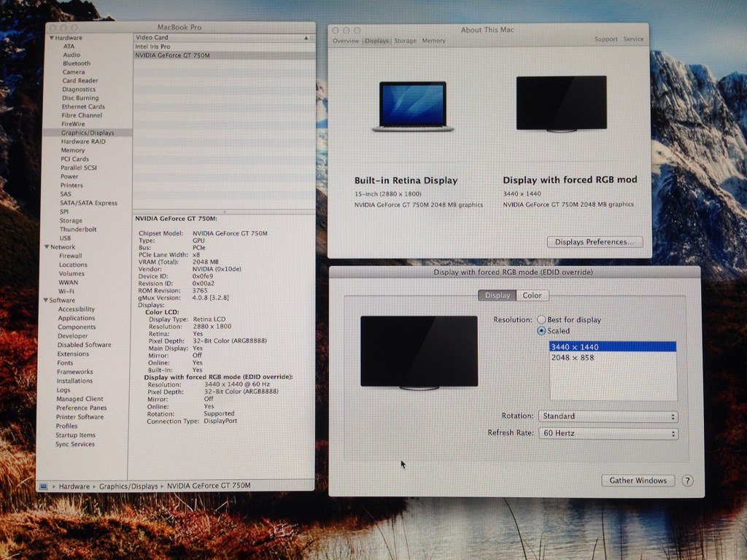Select Firewall under Network

pyautogui.click(x=71, y=256)
